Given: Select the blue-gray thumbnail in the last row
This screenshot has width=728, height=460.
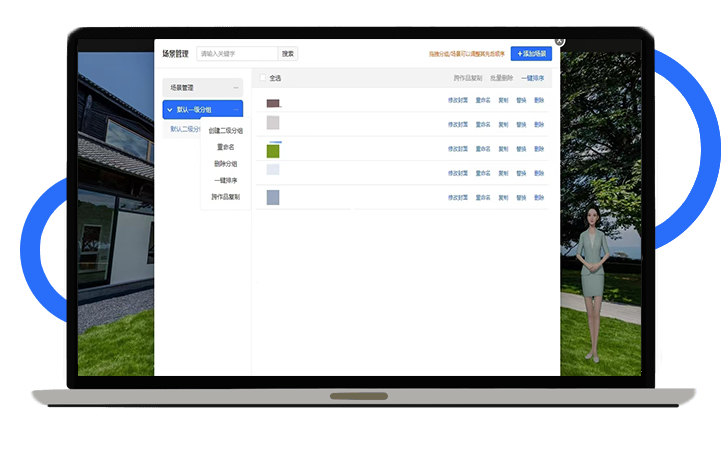Looking at the screenshot, I should click(x=273, y=198).
